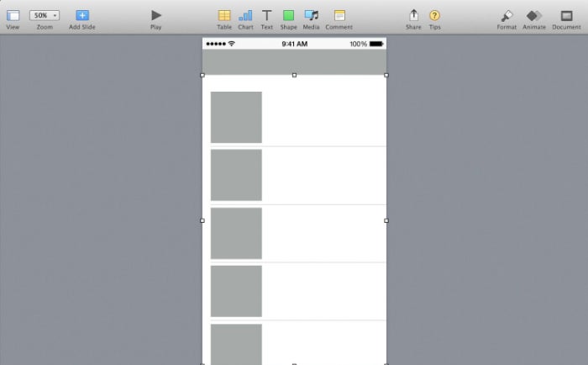Click the battery icon in the mockup status bar

click(376, 44)
